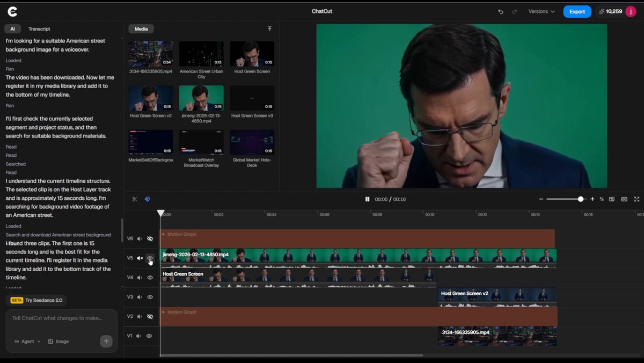This screenshot has height=363, width=644.
Task: Click the upload media icon
Action: pos(269,28)
